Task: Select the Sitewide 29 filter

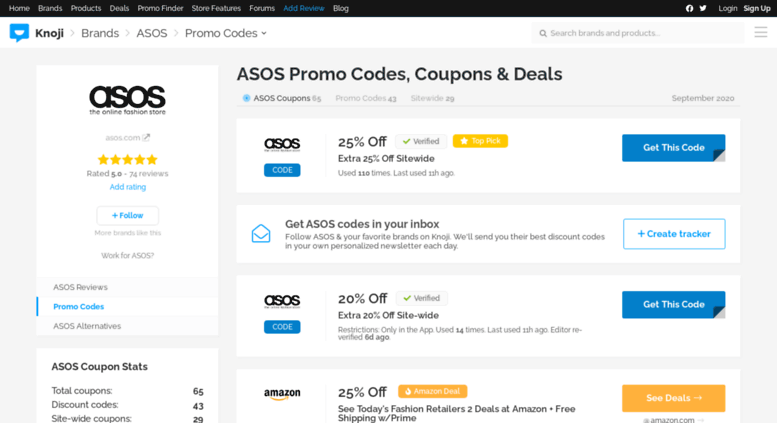Action: tap(432, 98)
